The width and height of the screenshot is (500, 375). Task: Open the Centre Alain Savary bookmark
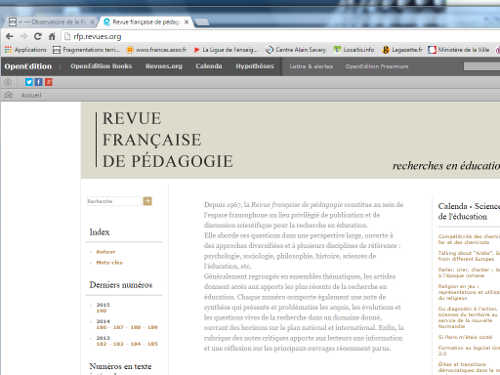(296, 50)
